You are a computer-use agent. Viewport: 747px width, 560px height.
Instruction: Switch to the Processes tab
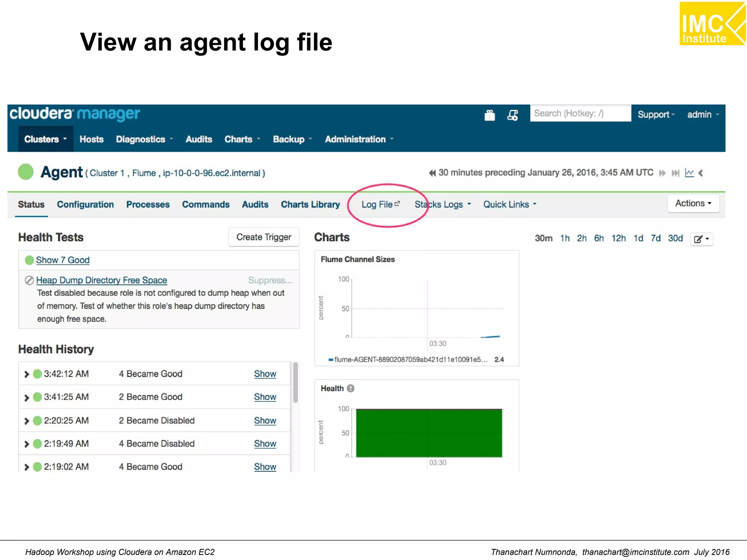[148, 205]
